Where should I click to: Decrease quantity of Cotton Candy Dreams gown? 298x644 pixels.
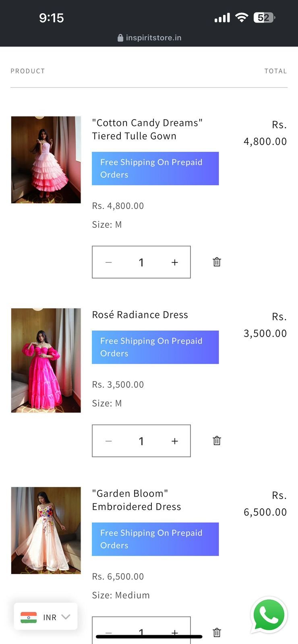tap(108, 262)
